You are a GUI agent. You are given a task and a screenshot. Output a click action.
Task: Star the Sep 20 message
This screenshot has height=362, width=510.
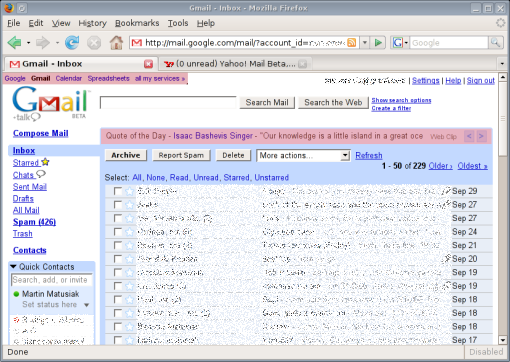(129, 259)
